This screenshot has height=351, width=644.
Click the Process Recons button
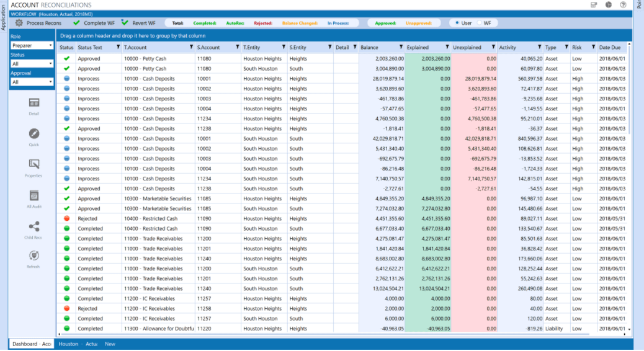pyautogui.click(x=38, y=23)
